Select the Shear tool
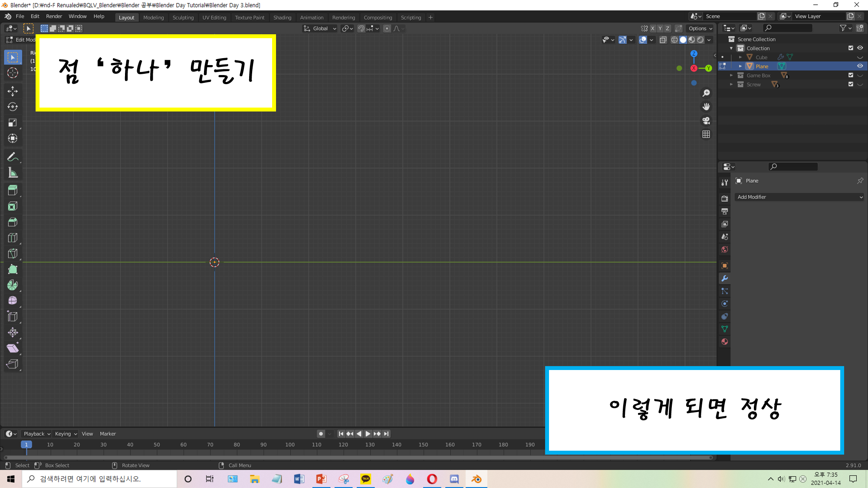Viewport: 868px width, 488px height. click(x=13, y=348)
